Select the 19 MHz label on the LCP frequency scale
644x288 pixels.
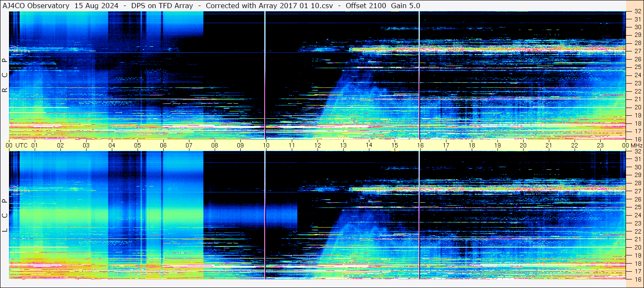637,255
